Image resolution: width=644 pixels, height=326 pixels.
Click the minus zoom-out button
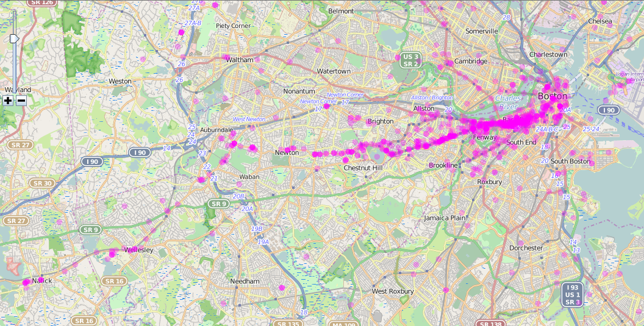(x=21, y=100)
